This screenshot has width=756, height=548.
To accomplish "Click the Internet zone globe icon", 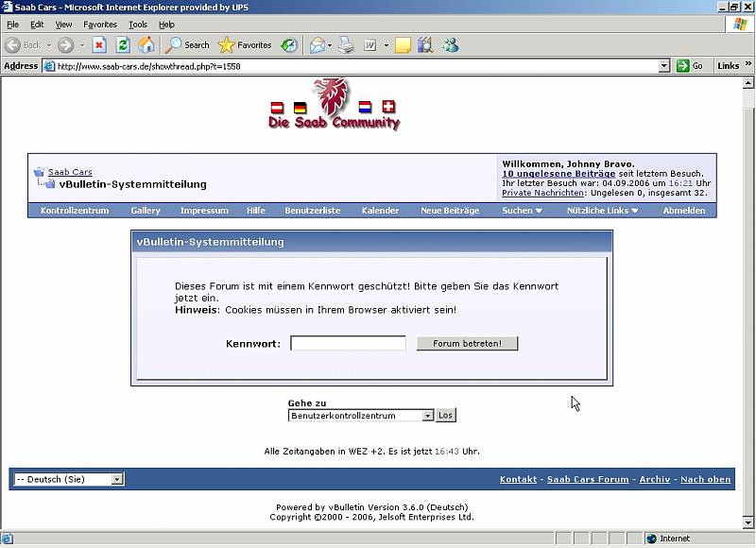I will pos(652,539).
